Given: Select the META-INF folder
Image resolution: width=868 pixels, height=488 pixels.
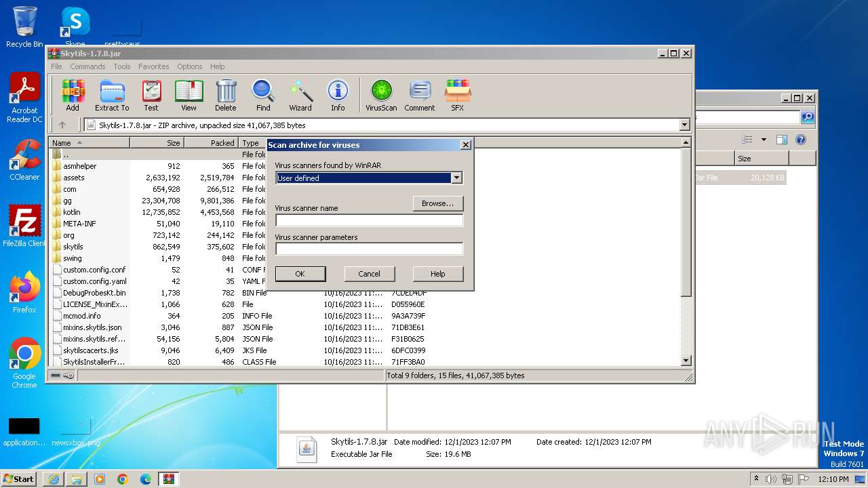Looking at the screenshot, I should pyautogui.click(x=79, y=224).
